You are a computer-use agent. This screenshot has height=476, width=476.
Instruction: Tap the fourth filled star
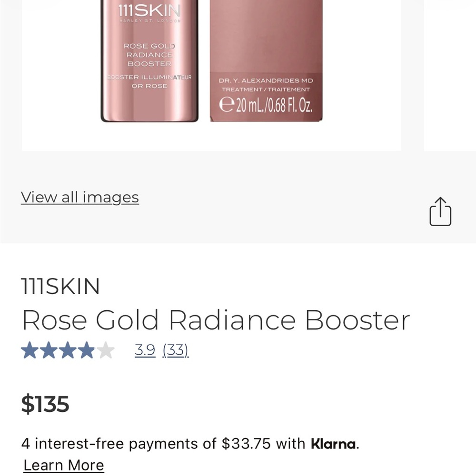87,350
